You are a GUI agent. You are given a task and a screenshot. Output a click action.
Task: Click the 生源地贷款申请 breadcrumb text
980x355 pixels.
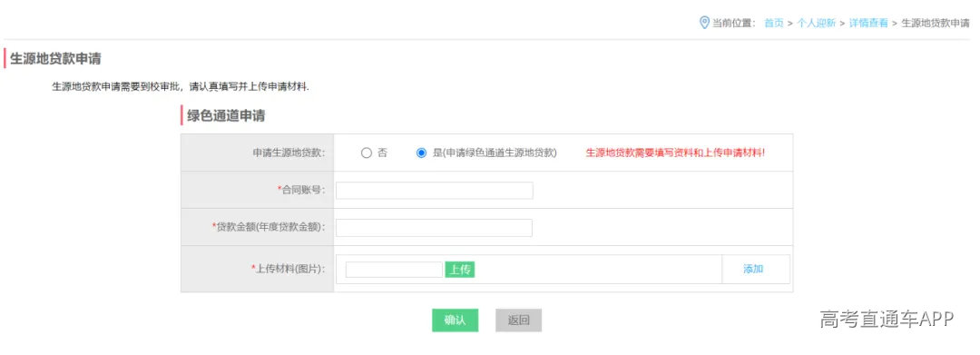click(936, 23)
